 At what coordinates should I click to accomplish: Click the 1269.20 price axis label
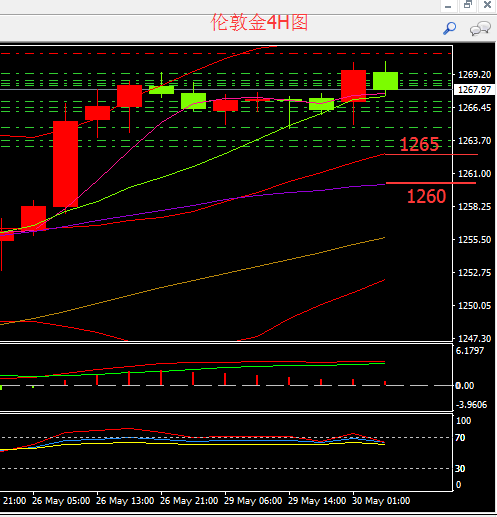474,75
